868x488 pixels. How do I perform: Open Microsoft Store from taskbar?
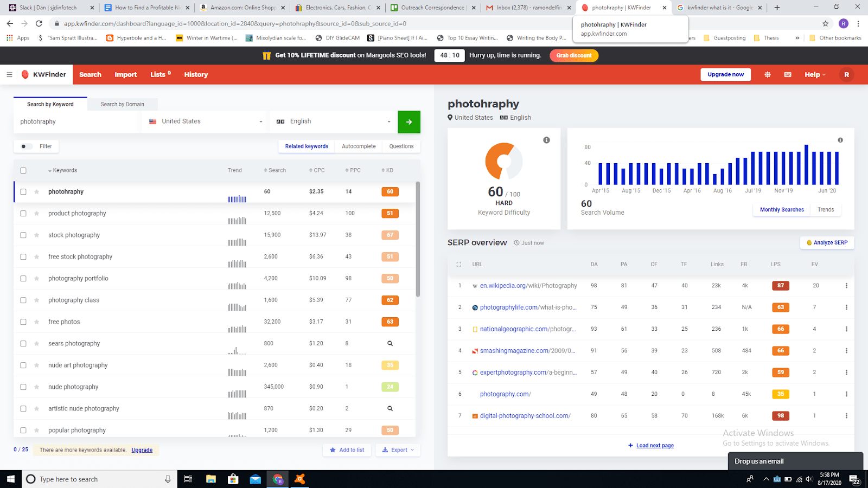click(x=233, y=479)
